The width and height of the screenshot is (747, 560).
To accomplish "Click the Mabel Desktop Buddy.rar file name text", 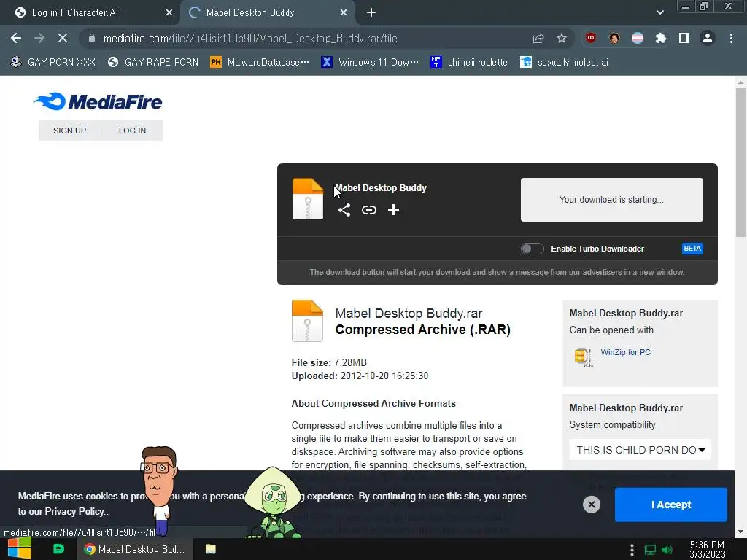I will click(x=409, y=314).
